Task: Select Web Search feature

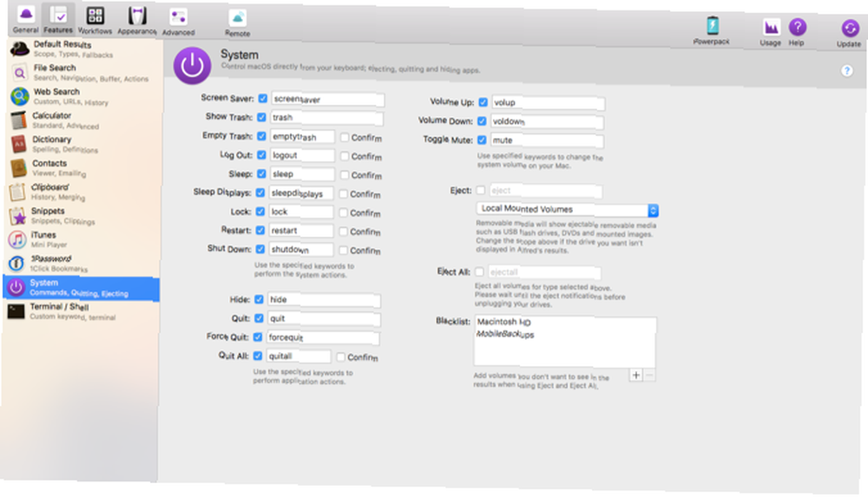Action: point(83,97)
